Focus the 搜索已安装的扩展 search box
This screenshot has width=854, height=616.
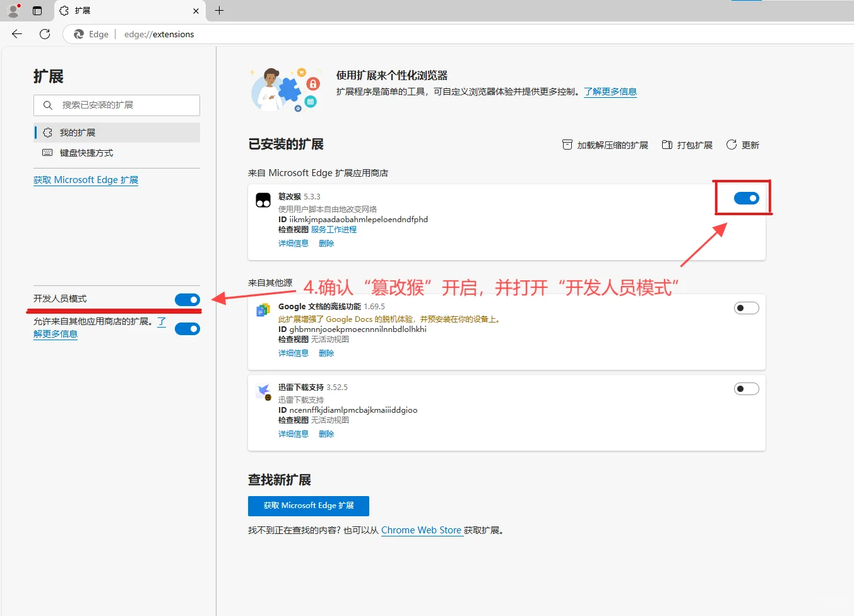click(117, 105)
